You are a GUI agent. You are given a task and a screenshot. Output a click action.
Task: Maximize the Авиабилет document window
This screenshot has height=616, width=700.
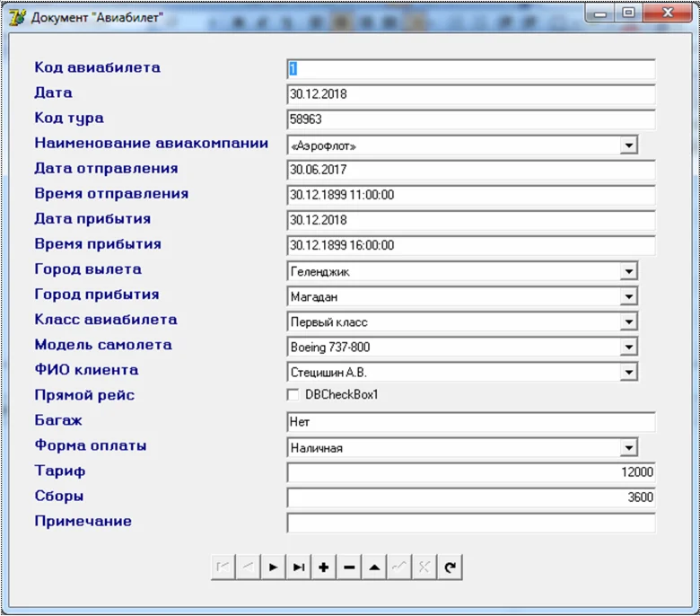tap(628, 13)
